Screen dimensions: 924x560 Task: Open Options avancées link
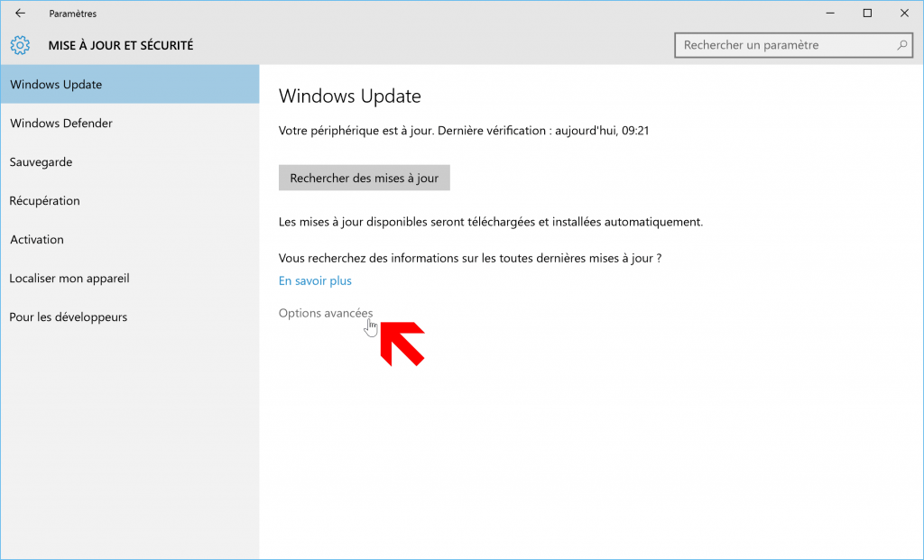[x=326, y=313]
